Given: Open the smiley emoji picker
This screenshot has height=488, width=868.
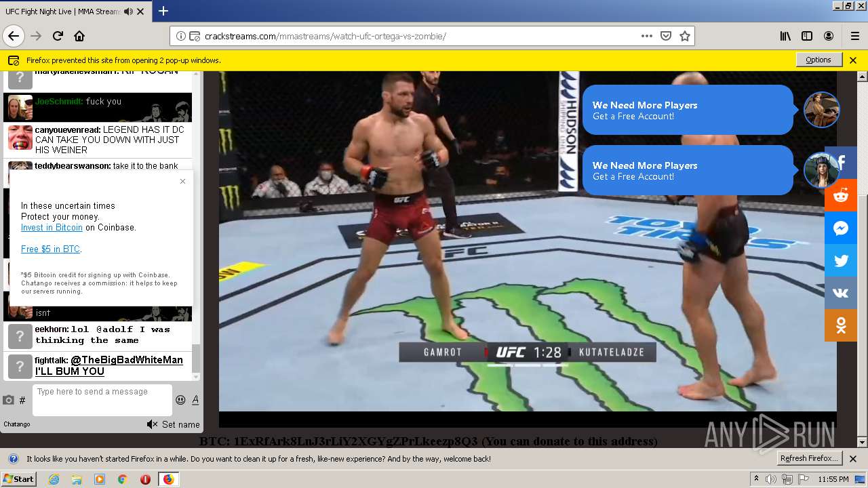Looking at the screenshot, I should [x=180, y=400].
